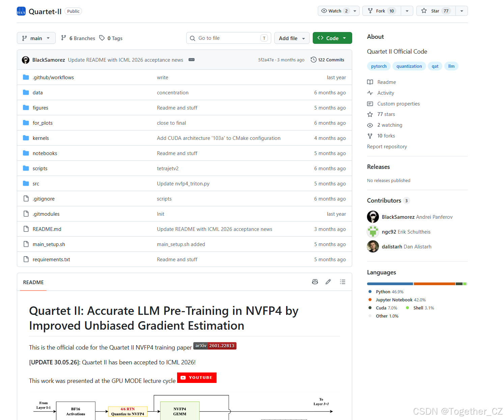Open the main_setup.sh file
Image resolution: width=504 pixels, height=420 pixels.
(49, 244)
